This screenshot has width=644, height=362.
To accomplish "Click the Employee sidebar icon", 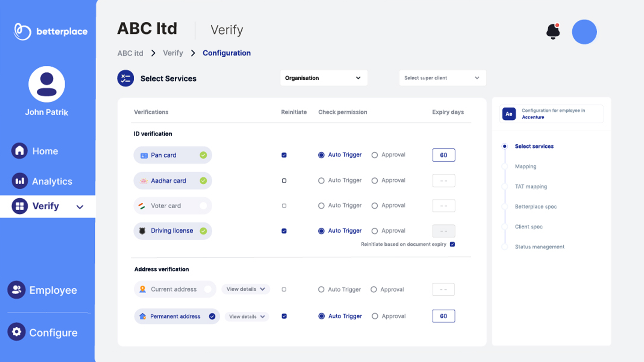I will (x=16, y=290).
